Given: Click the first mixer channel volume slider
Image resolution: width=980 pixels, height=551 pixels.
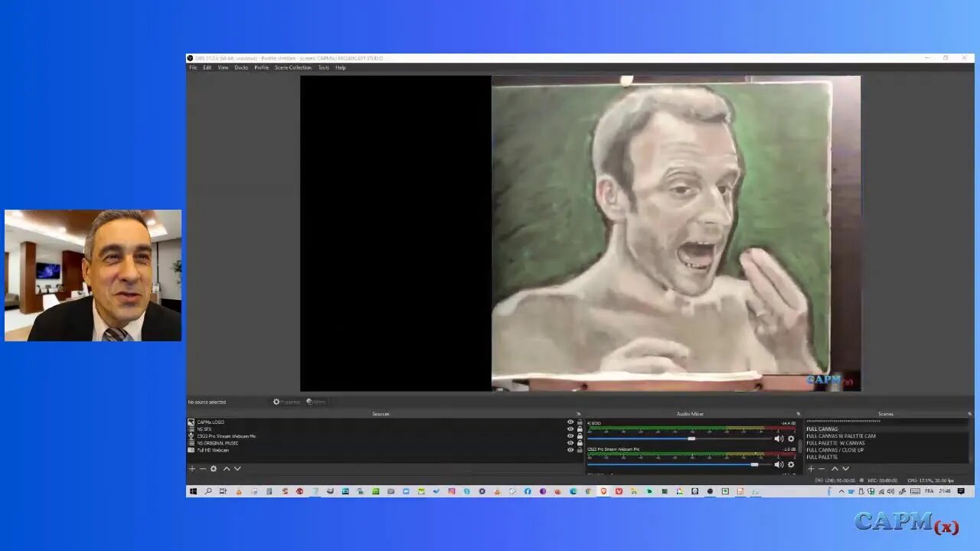Looking at the screenshot, I should [679, 439].
